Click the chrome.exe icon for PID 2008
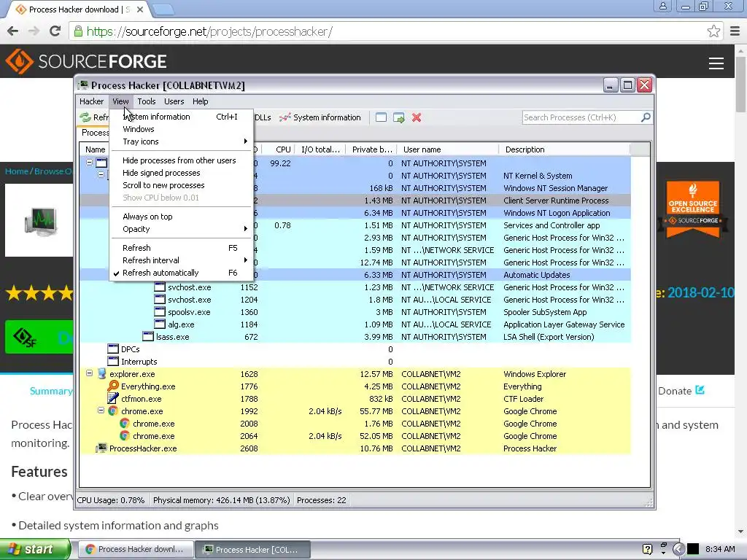 (x=125, y=424)
